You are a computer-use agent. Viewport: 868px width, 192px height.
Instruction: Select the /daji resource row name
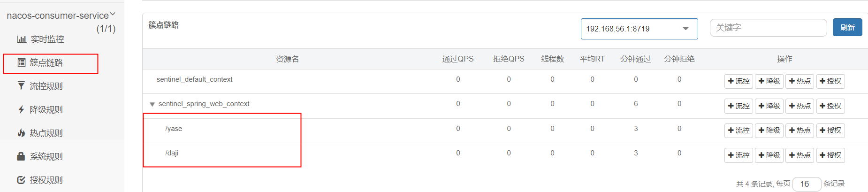(172, 153)
